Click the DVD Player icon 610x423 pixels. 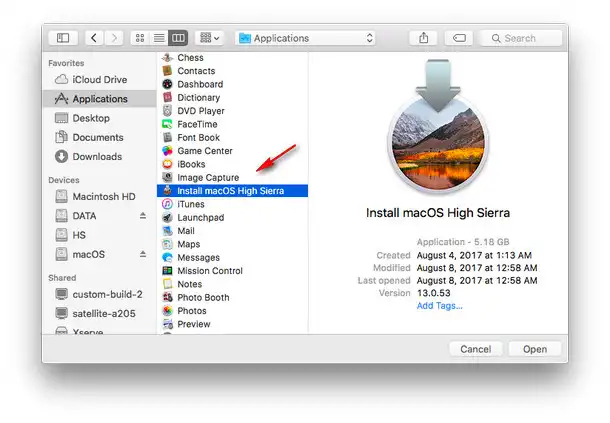click(x=167, y=111)
